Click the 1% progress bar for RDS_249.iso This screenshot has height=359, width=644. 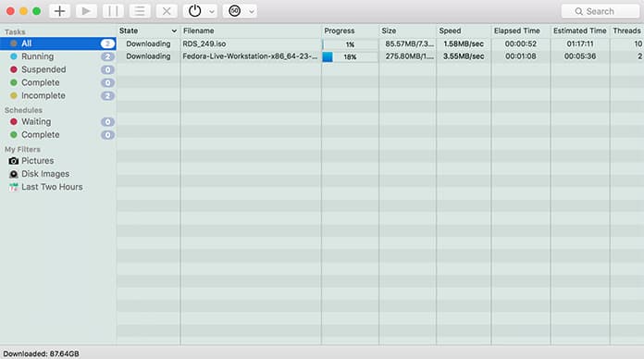click(350, 44)
